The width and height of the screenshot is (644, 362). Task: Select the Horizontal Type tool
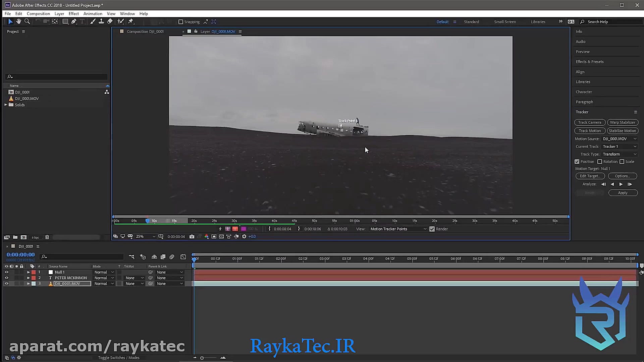pos(82,21)
